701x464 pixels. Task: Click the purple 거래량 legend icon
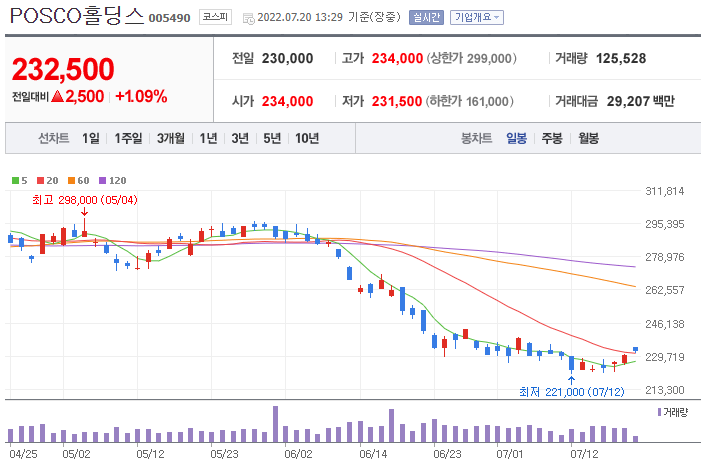coord(659,412)
